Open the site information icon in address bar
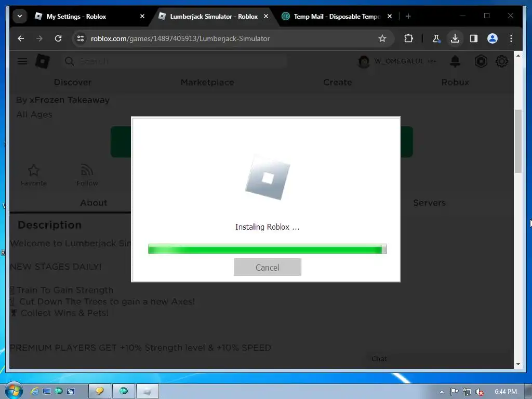 point(81,38)
